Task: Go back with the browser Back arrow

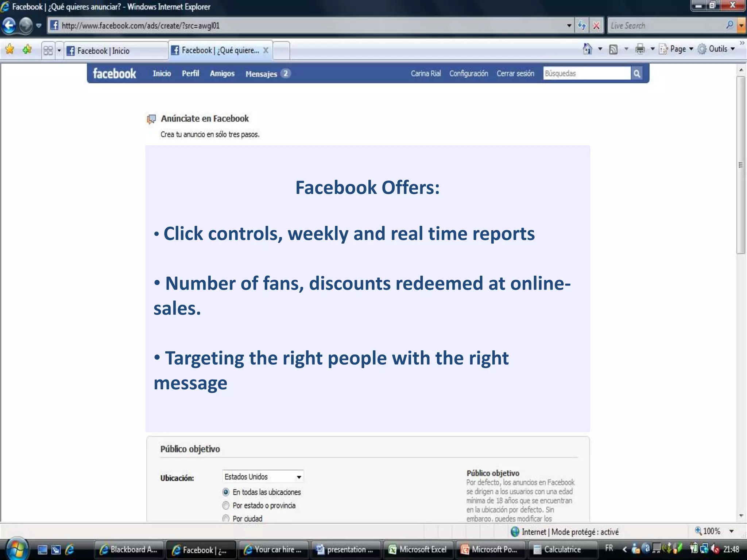Action: coord(9,26)
